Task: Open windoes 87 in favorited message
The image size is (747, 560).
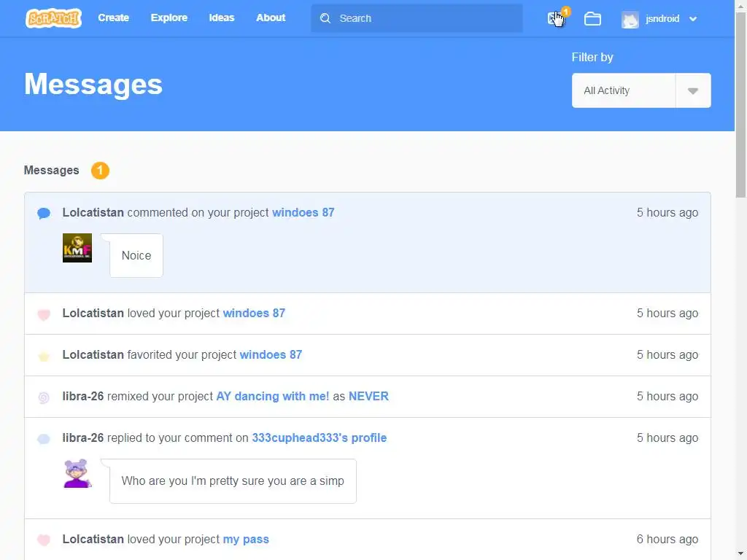Action: coord(271,355)
